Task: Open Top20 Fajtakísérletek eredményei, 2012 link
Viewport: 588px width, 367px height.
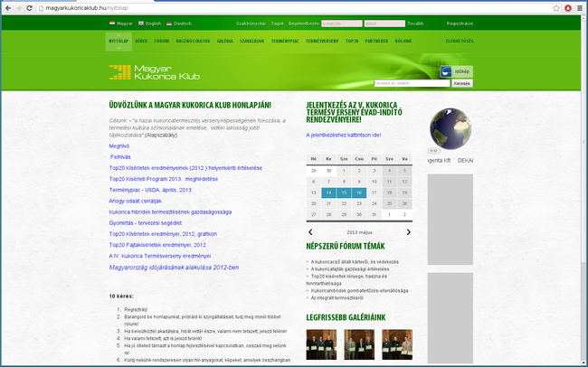Action: [x=158, y=245]
